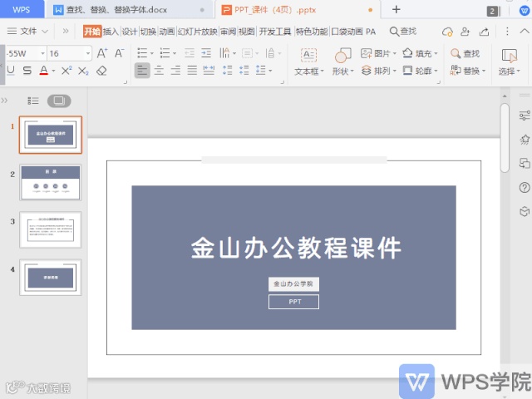Viewport: 532px width, 399px height.
Task: Clear formatting with eraser icon
Action: 101,71
